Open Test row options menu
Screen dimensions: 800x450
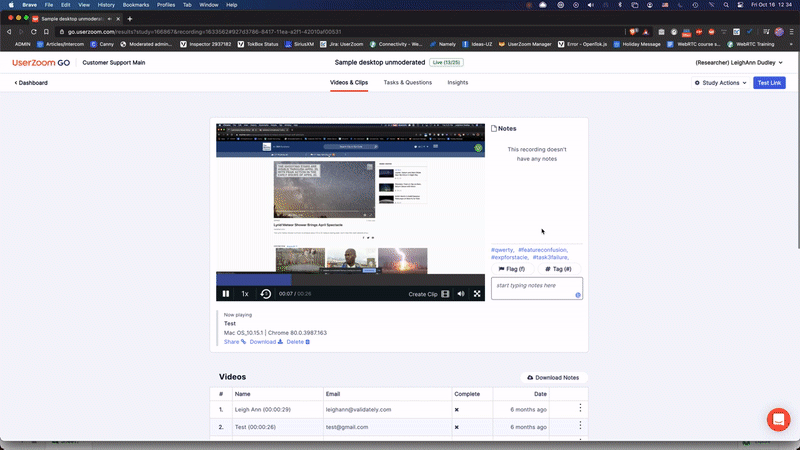click(580, 426)
